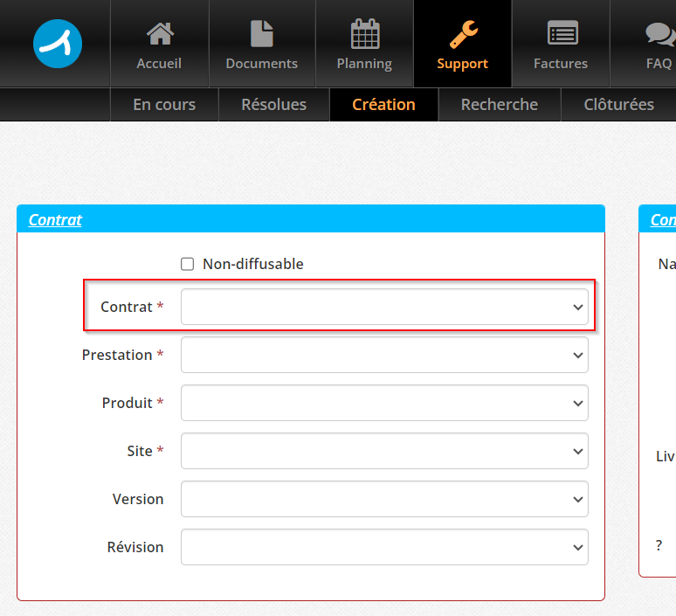Viewport: 676px width, 616px height.
Task: Open the Accueil menu label
Action: click(159, 64)
